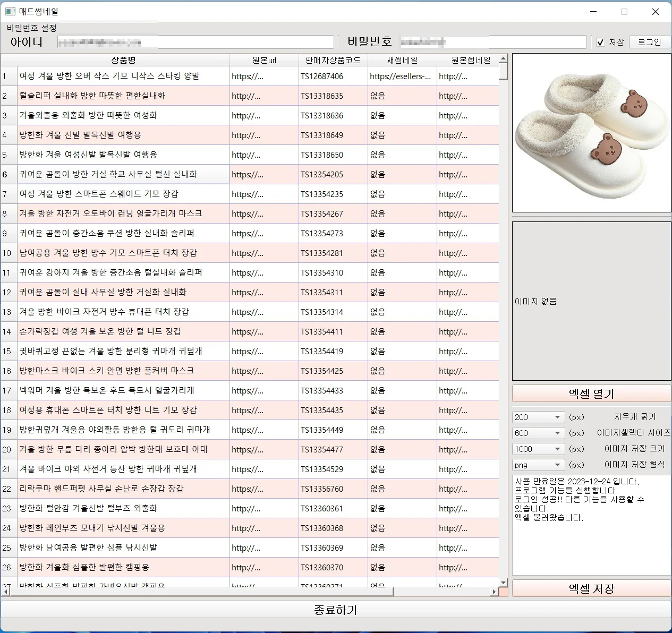
Task: Click the 로그인 button
Action: point(649,42)
